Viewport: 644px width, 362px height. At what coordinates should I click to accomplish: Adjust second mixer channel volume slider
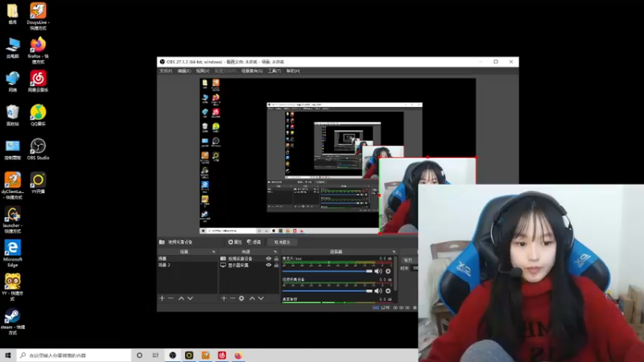pos(328,291)
